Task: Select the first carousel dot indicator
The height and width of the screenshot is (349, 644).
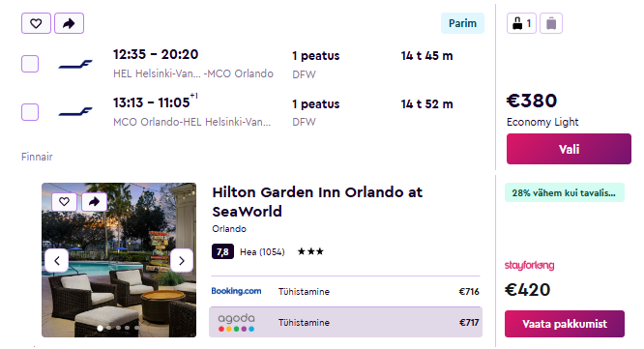Action: coord(100,328)
